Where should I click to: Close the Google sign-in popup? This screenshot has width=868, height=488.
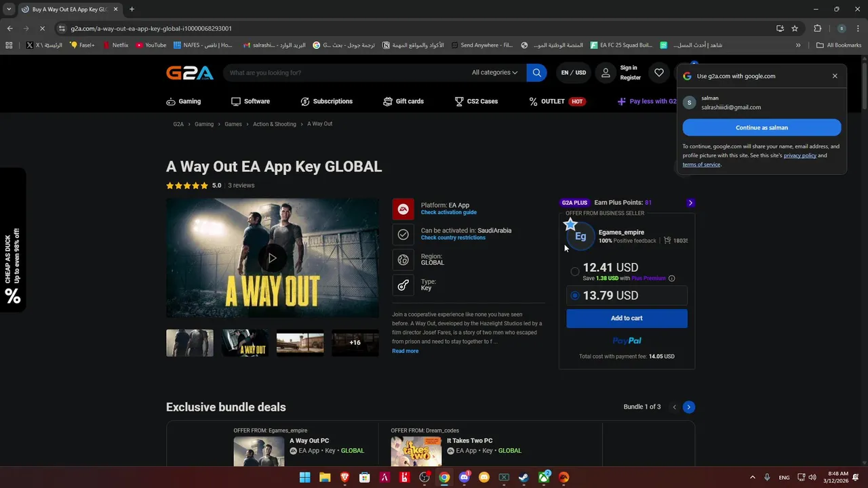(835, 76)
